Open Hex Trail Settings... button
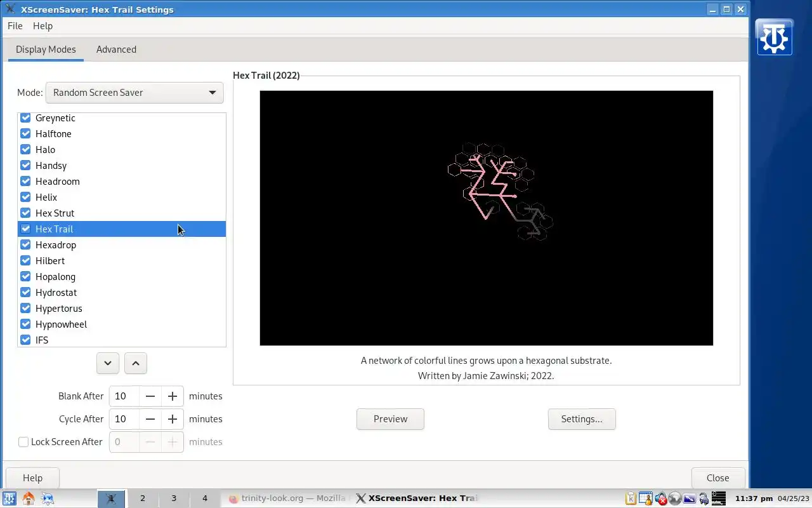 pyautogui.click(x=582, y=419)
